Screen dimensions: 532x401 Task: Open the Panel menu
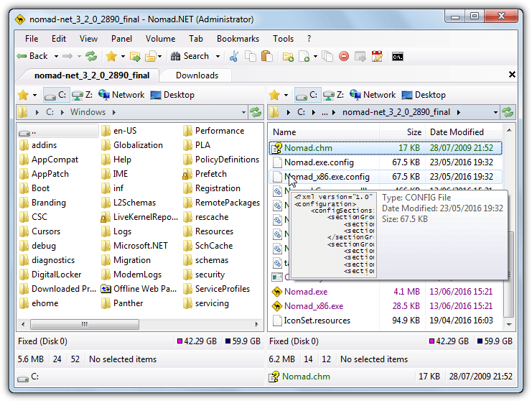121,39
